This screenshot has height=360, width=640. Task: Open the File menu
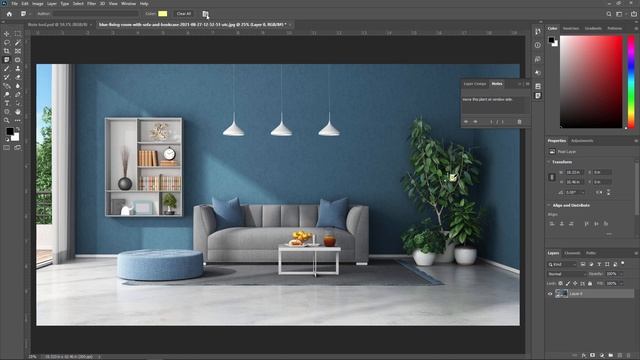pos(14,4)
